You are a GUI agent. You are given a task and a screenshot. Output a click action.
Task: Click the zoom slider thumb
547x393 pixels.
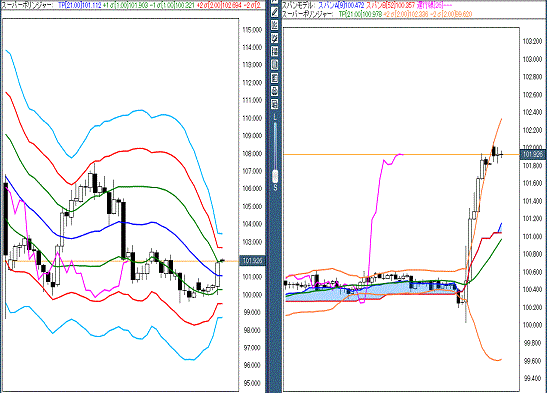pyautogui.click(x=275, y=176)
